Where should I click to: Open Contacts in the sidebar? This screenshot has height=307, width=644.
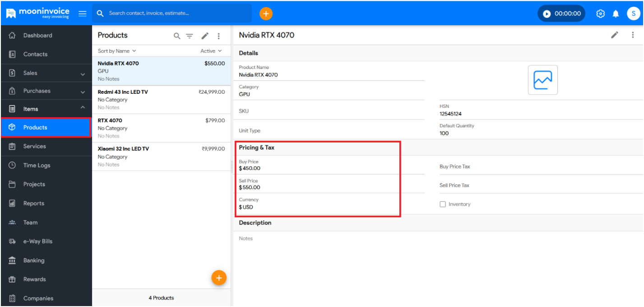(x=46, y=54)
